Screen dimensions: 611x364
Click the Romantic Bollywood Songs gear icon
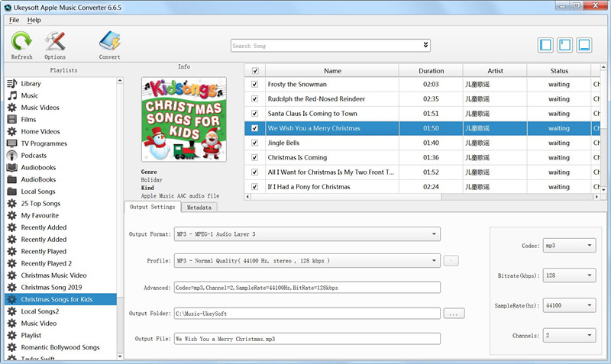point(12,347)
